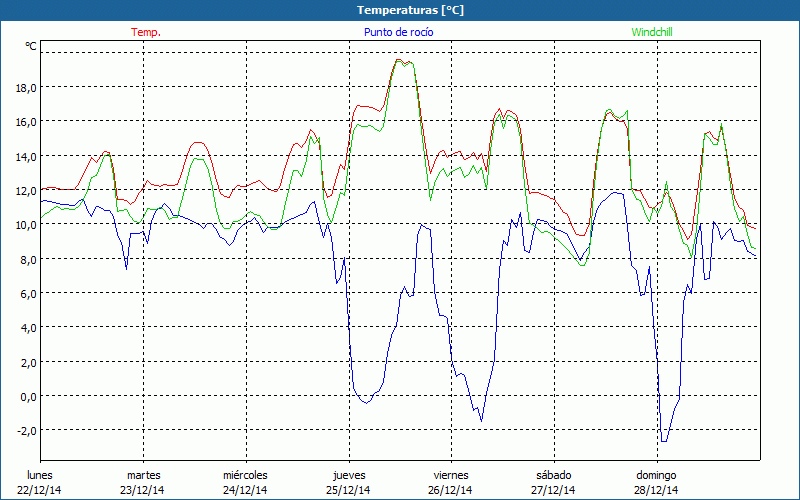This screenshot has width=800, height=500.
Task: Click the 14,0 y-axis value
Action: (25, 156)
